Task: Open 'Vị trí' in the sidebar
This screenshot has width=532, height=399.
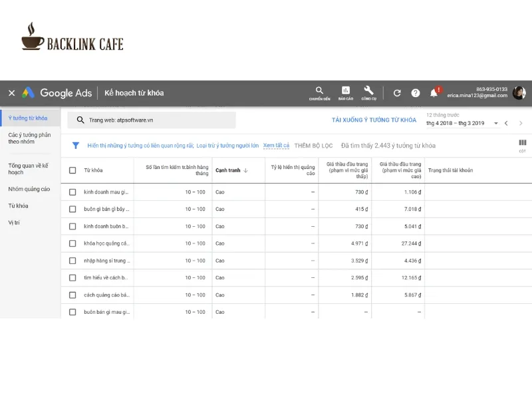Action: pyautogui.click(x=14, y=223)
